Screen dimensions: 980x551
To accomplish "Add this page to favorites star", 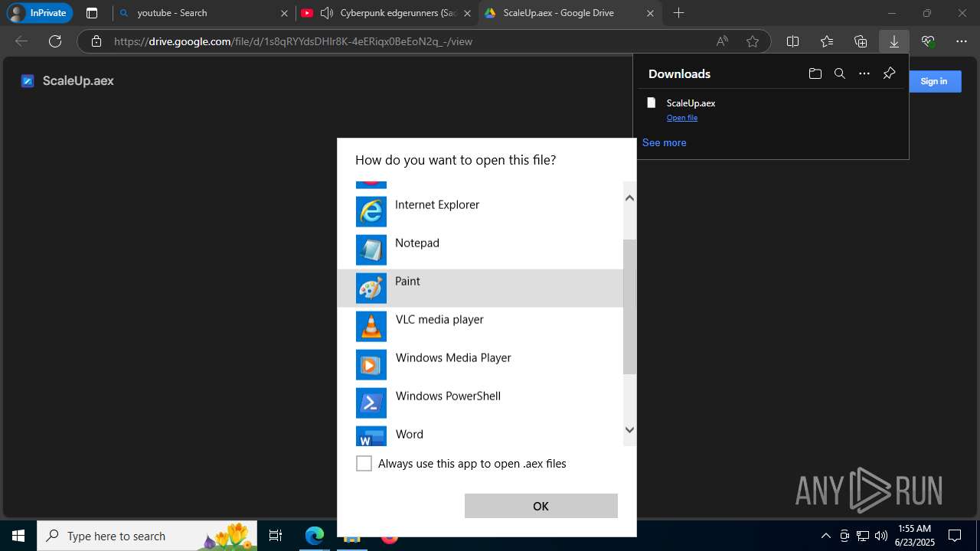I will pos(753,41).
